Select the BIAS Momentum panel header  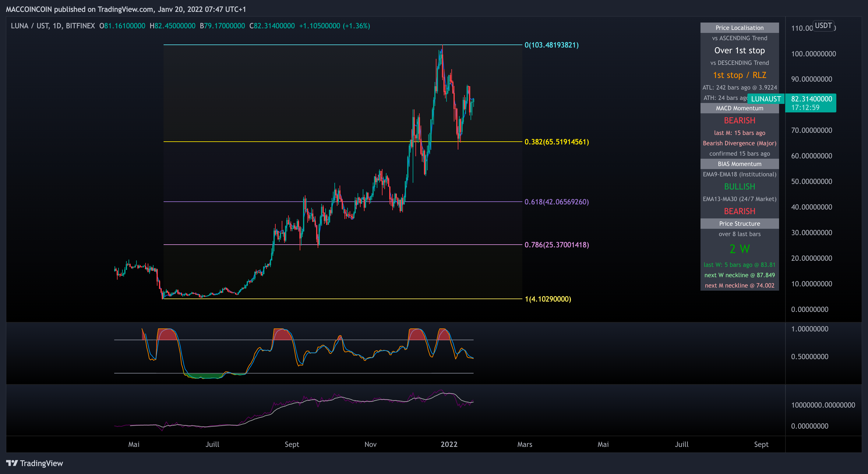(x=739, y=164)
